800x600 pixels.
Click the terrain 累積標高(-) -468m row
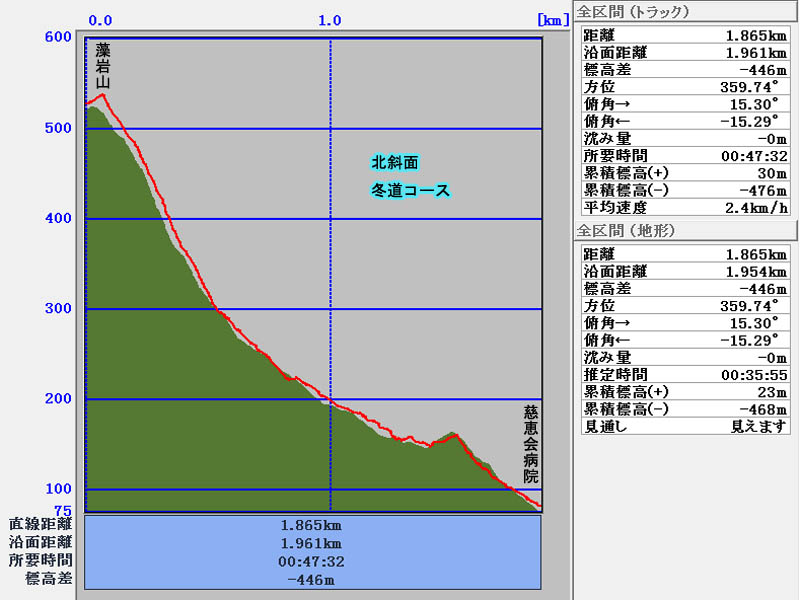tap(685, 409)
